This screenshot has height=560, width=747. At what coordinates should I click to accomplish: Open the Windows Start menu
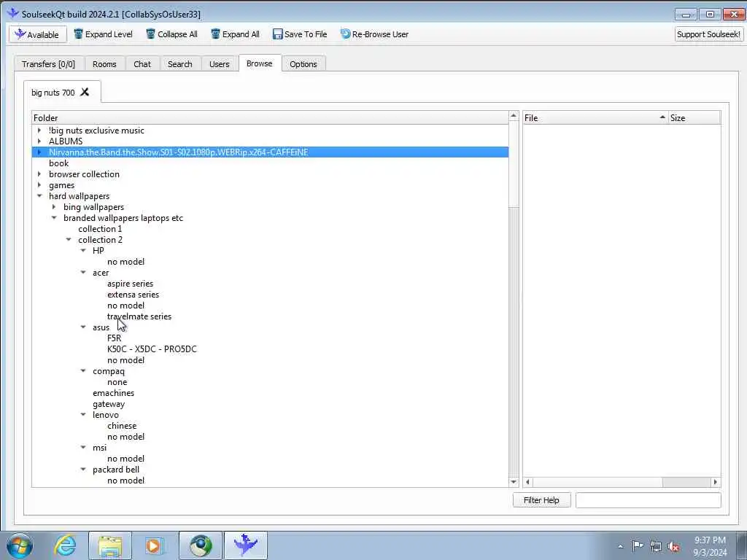click(x=20, y=545)
